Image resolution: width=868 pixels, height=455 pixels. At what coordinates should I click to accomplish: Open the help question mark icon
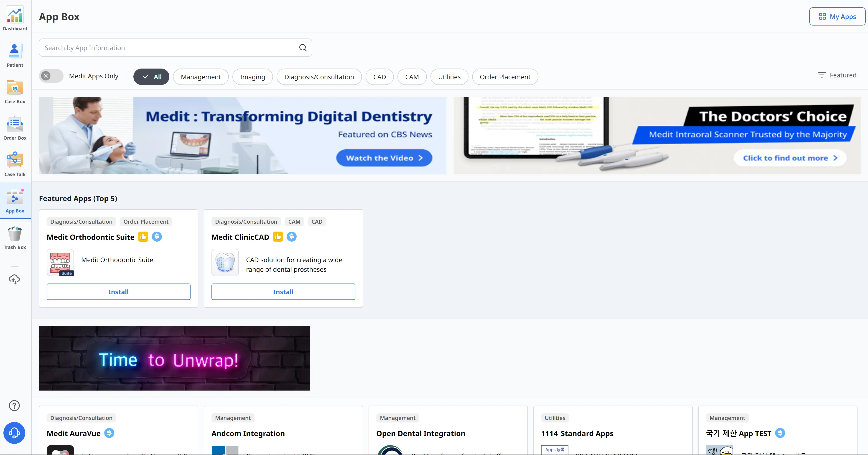(x=14, y=405)
